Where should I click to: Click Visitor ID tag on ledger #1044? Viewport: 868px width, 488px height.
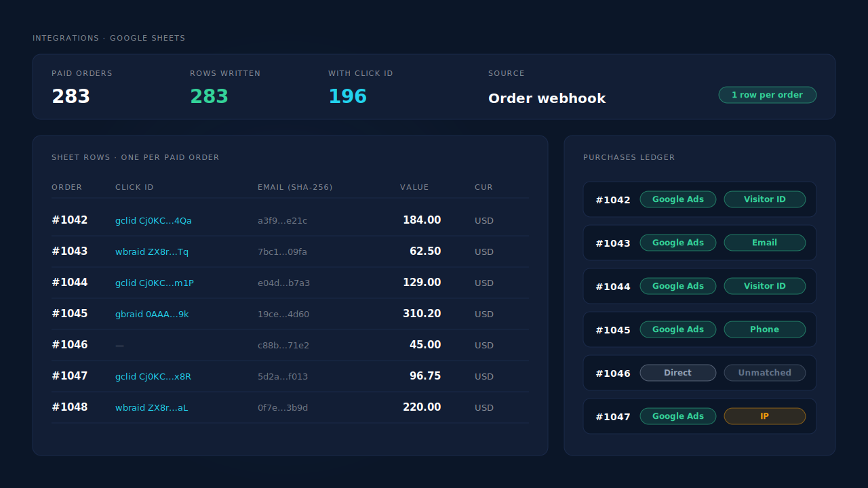pos(765,286)
